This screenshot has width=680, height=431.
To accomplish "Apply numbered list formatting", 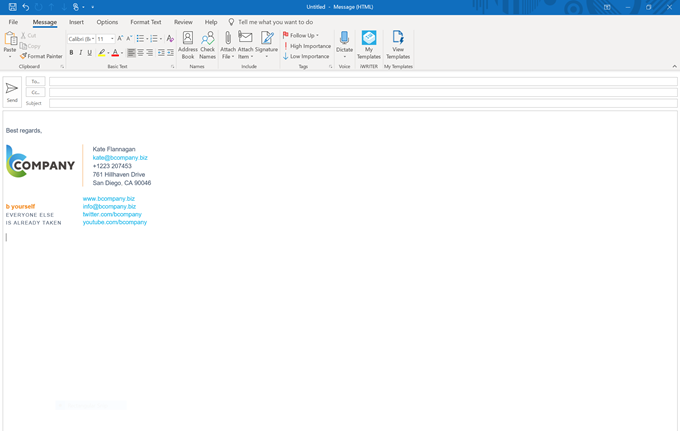I will (x=154, y=39).
